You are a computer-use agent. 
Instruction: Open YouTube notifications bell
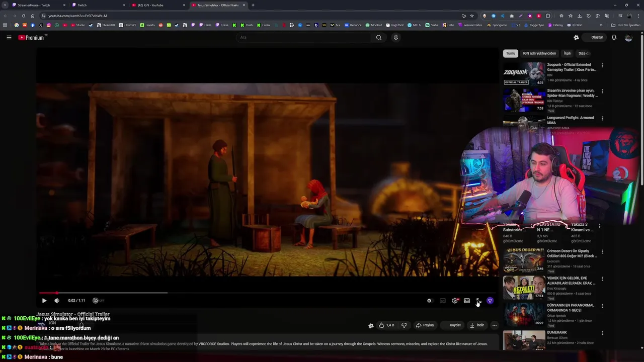pos(614,37)
